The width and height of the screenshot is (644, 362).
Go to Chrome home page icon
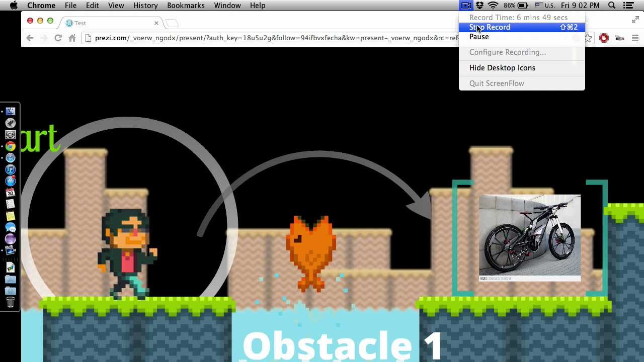pyautogui.click(x=72, y=38)
